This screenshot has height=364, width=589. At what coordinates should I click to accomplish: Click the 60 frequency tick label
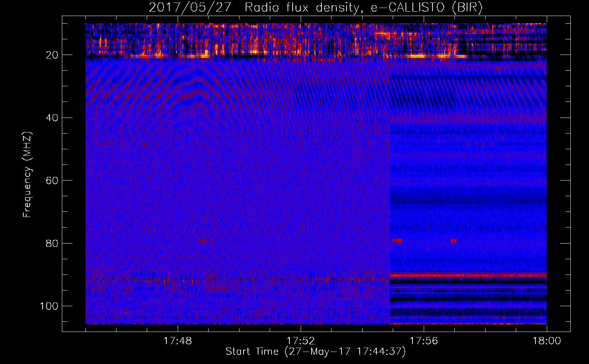(52, 181)
